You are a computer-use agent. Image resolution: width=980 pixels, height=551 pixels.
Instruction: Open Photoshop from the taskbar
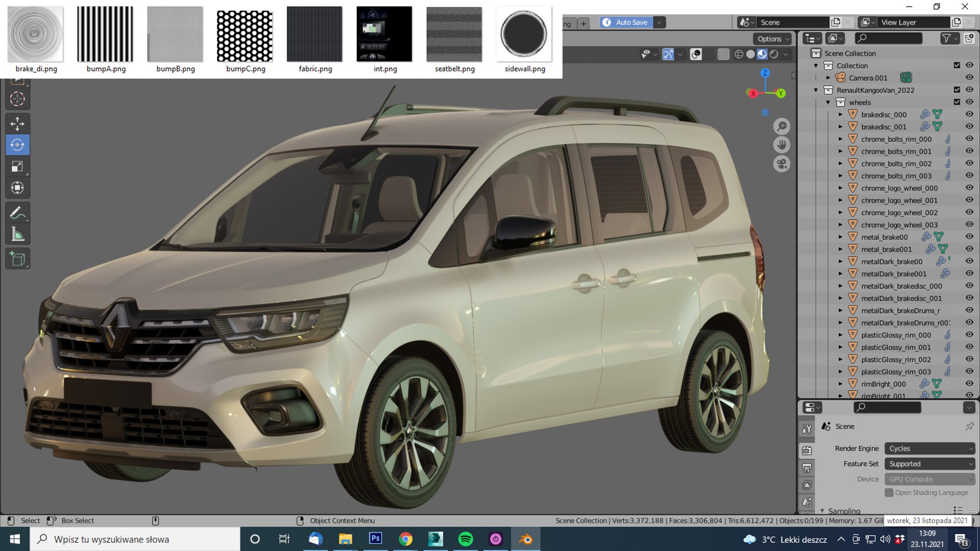(376, 539)
